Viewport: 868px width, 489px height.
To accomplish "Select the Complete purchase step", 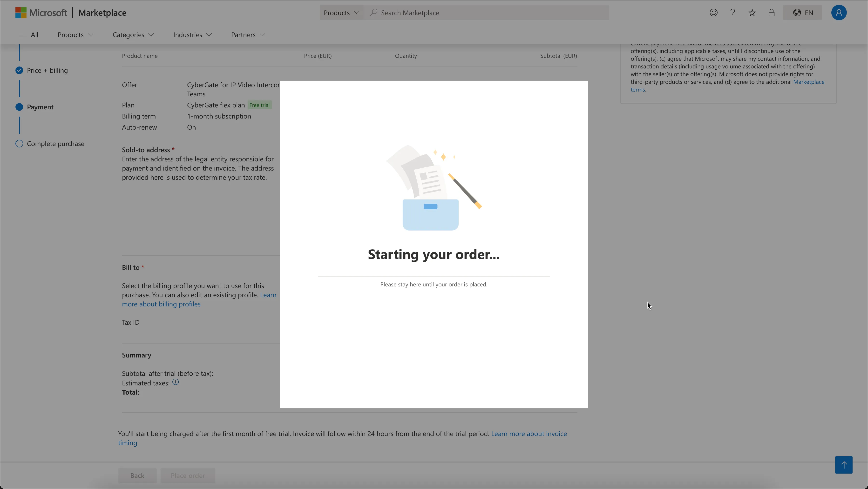I will click(x=50, y=144).
